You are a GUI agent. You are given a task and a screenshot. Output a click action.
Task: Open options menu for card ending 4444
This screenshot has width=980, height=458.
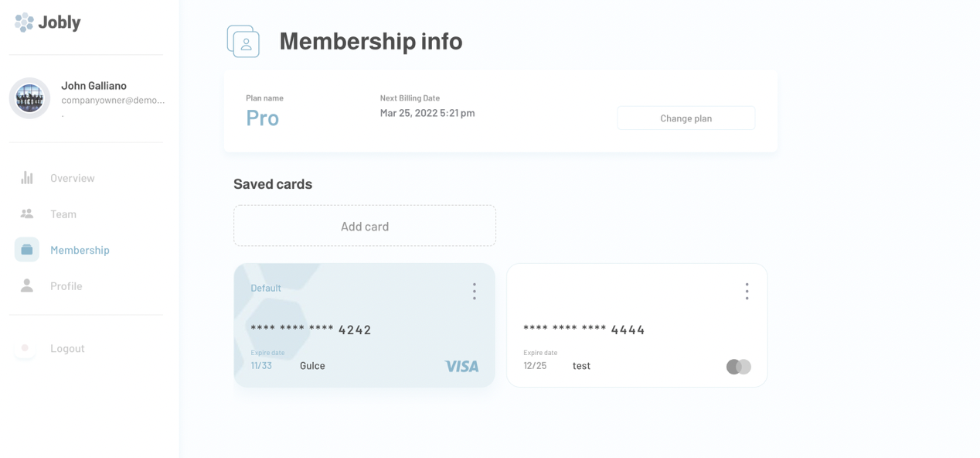tap(747, 291)
